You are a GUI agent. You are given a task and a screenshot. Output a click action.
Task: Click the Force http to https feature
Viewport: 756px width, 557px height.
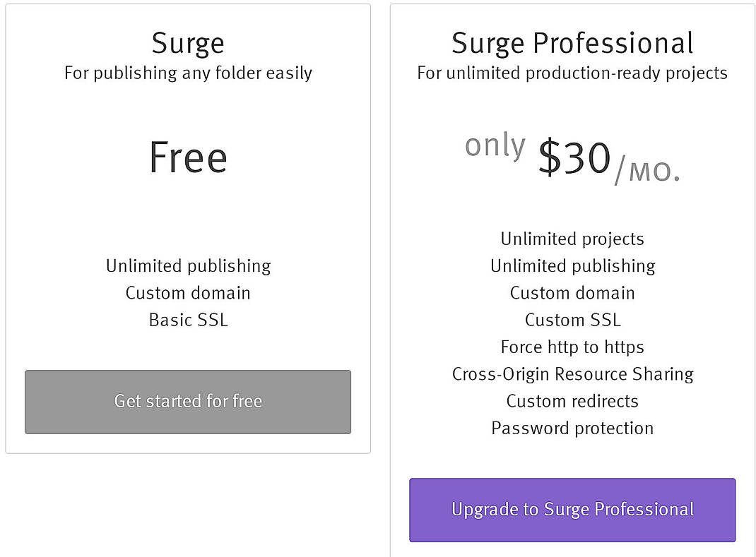click(572, 347)
